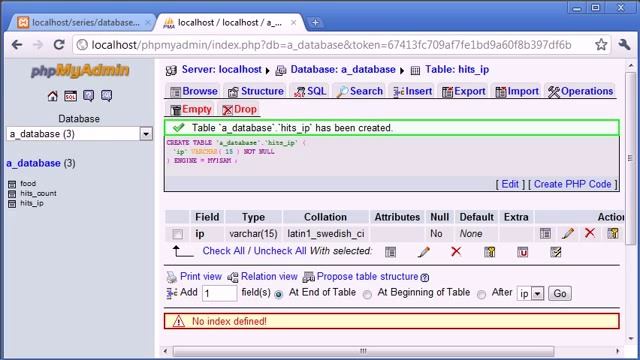The height and width of the screenshot is (360, 640).
Task: Close the localhost/series/database tab
Action: click(148, 23)
